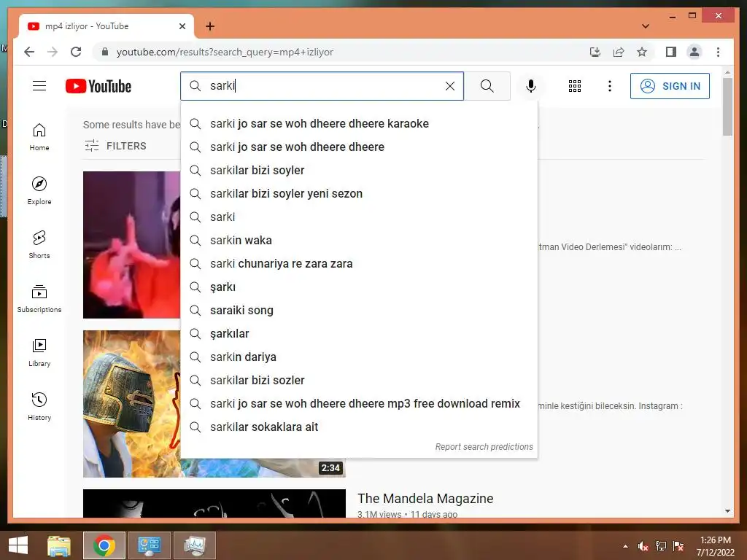This screenshot has width=747, height=560.
Task: Open YouTube apps grid icon
Action: coord(575,86)
